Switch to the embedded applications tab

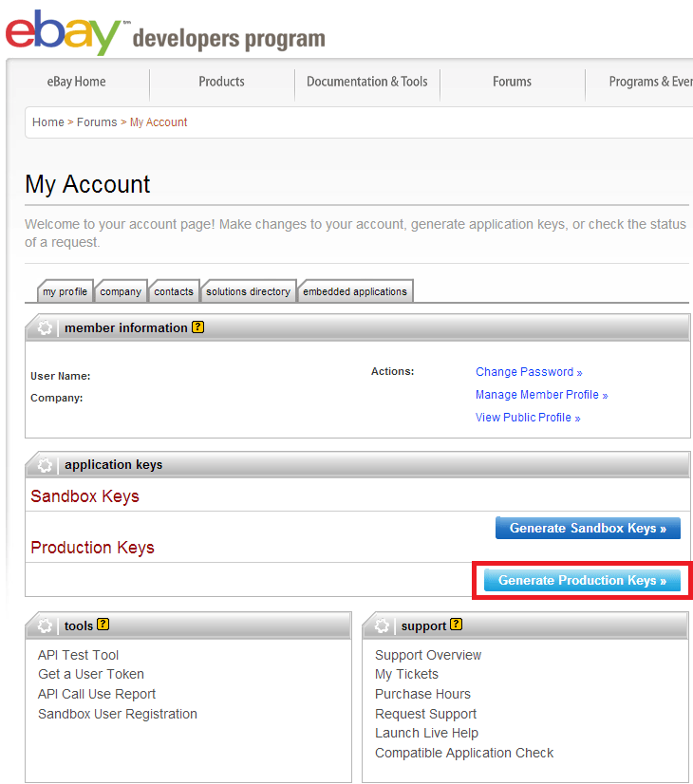point(355,291)
